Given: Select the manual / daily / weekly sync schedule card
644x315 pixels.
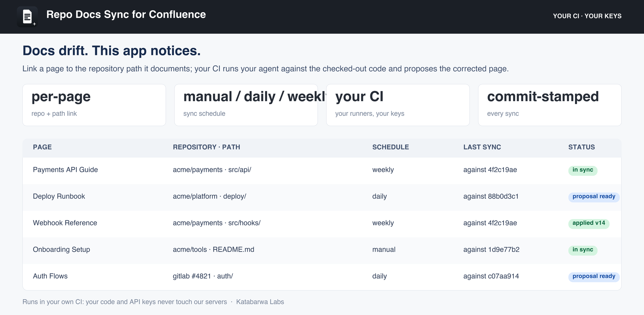Looking at the screenshot, I should [x=246, y=105].
